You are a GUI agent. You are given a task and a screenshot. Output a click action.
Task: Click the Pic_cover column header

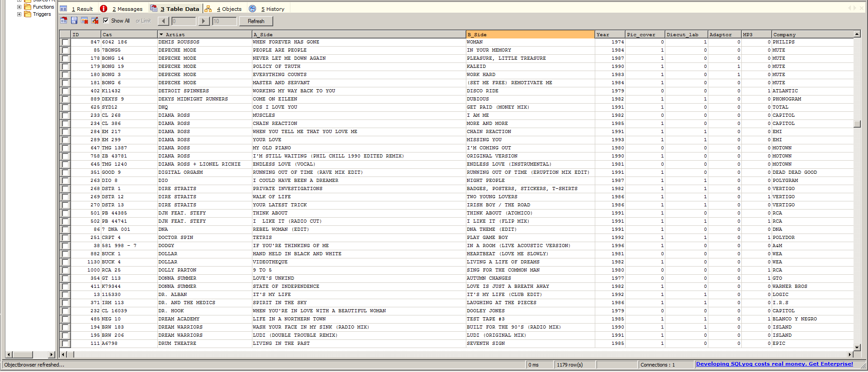645,34
